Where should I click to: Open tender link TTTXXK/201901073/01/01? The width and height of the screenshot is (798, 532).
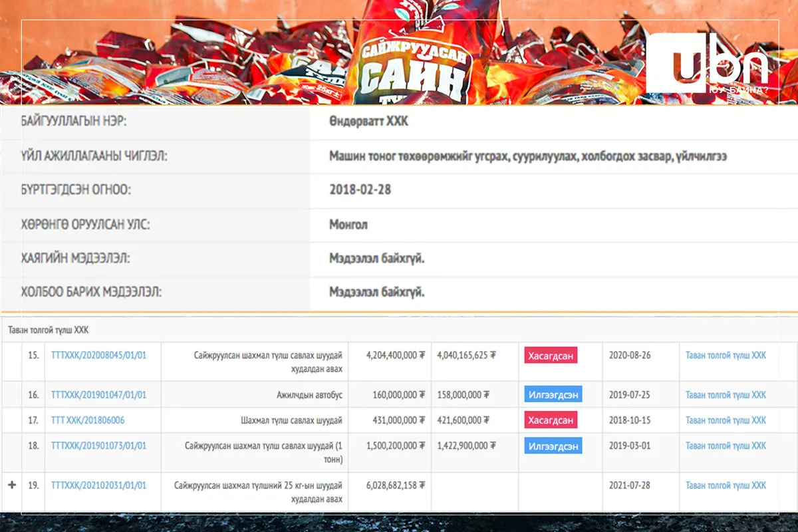point(98,446)
